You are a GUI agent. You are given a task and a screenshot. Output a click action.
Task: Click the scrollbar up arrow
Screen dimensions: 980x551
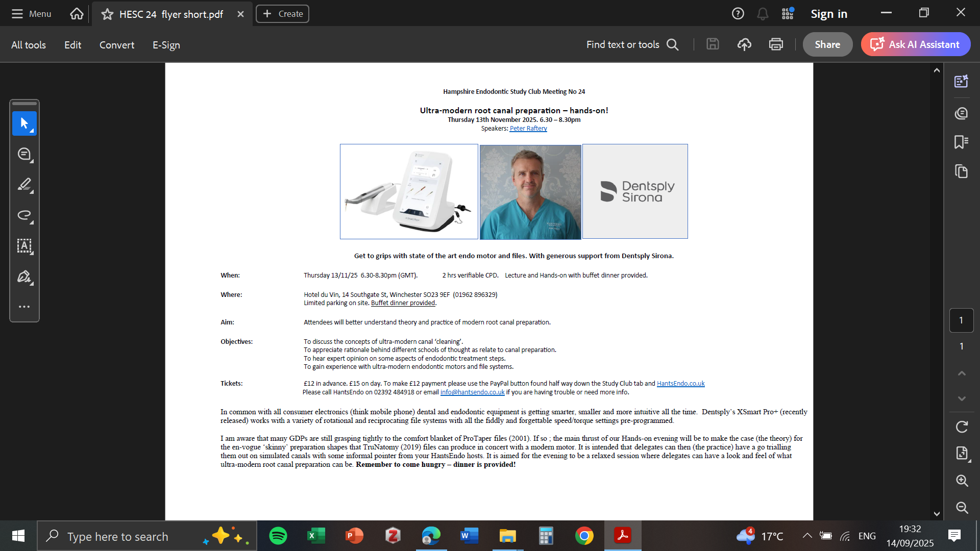[937, 70]
